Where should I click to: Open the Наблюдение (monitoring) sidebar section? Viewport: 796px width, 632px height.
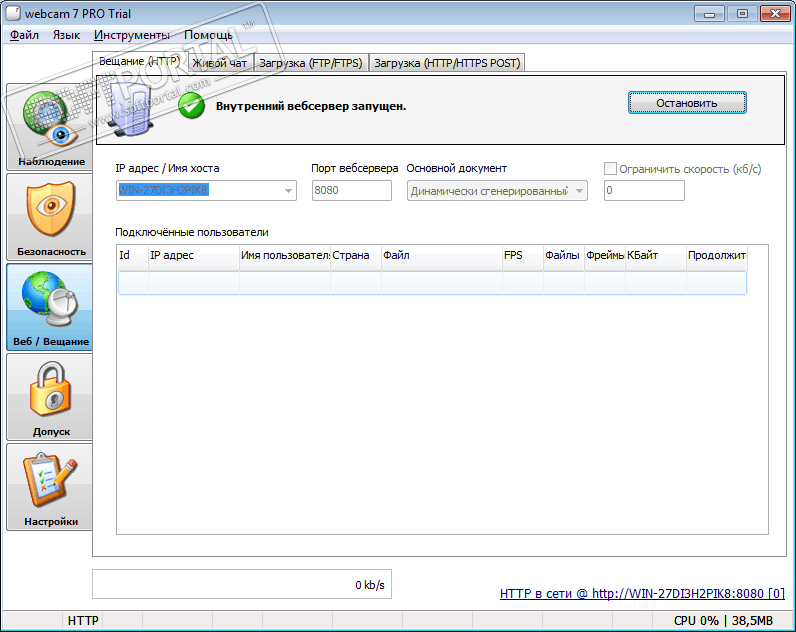(49, 127)
